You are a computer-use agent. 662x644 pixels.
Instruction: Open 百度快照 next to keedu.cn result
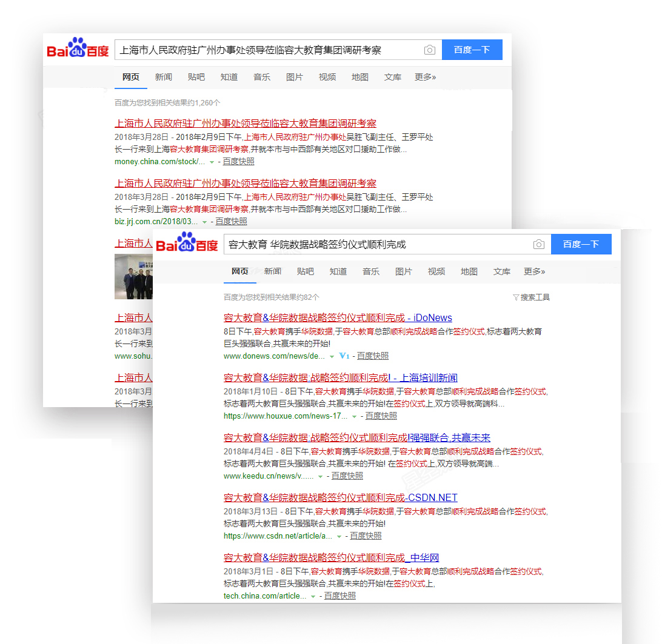[347, 476]
